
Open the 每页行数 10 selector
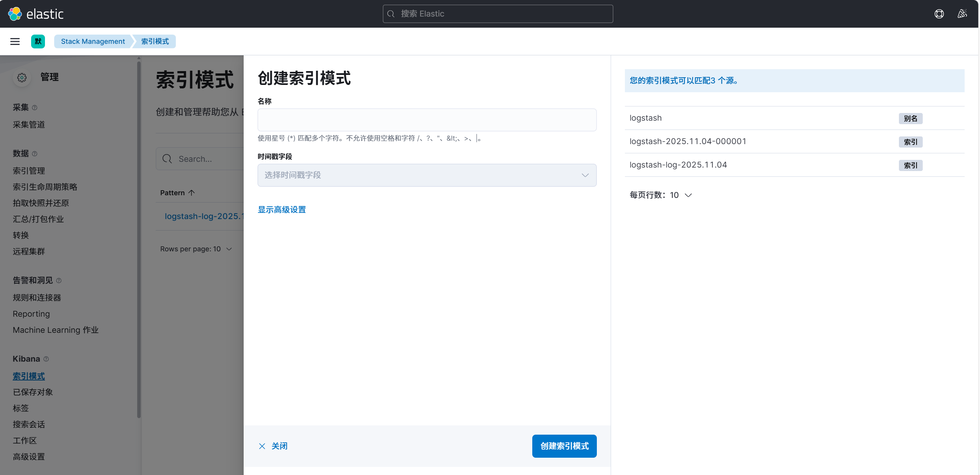click(x=661, y=195)
